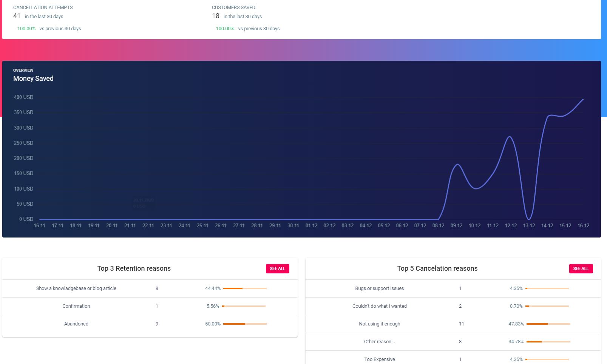The height and width of the screenshot is (364, 607).
Task: Click the 400 USD axis label
Action: [x=23, y=97]
